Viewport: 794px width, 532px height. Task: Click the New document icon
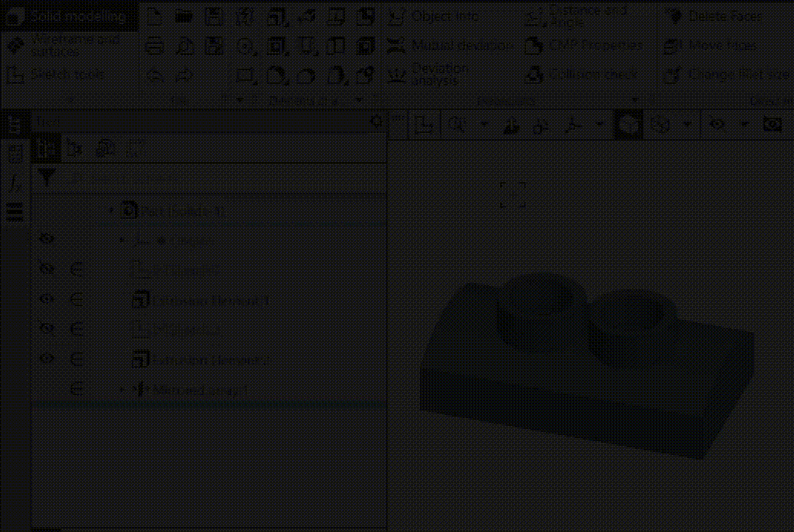click(x=154, y=16)
